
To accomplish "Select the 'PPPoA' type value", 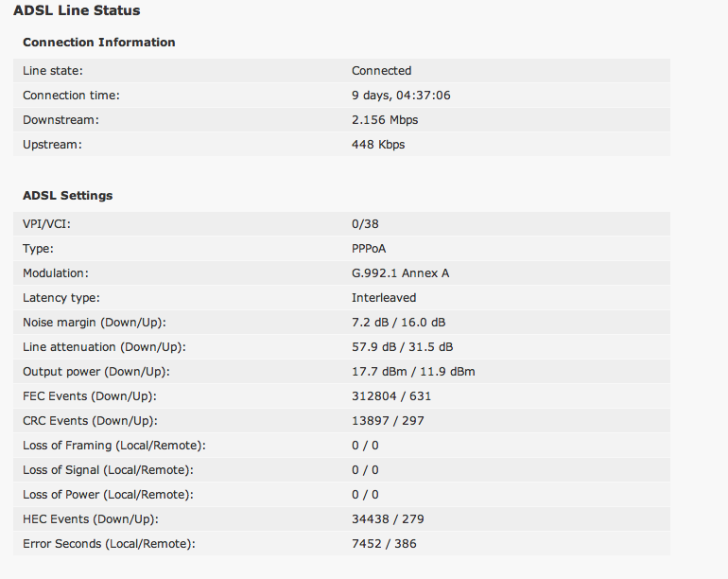I will [x=369, y=249].
